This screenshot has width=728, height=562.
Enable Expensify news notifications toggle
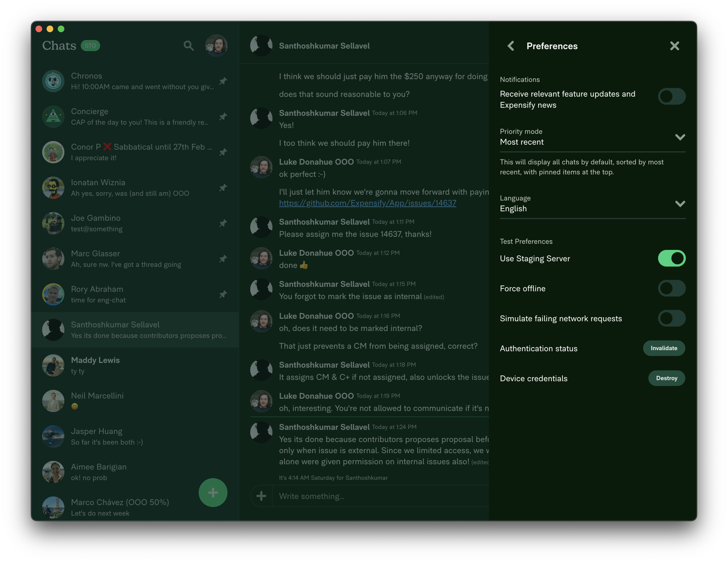(x=671, y=97)
